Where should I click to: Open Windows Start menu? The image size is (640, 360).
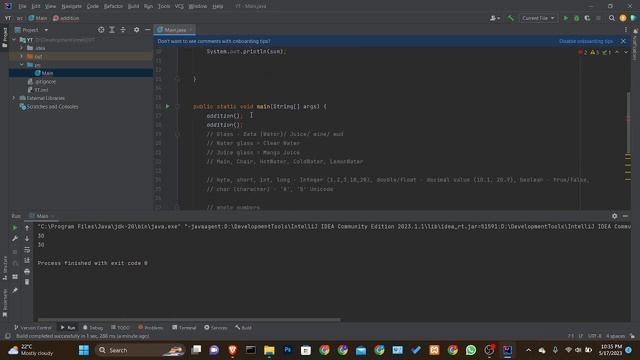point(84,350)
